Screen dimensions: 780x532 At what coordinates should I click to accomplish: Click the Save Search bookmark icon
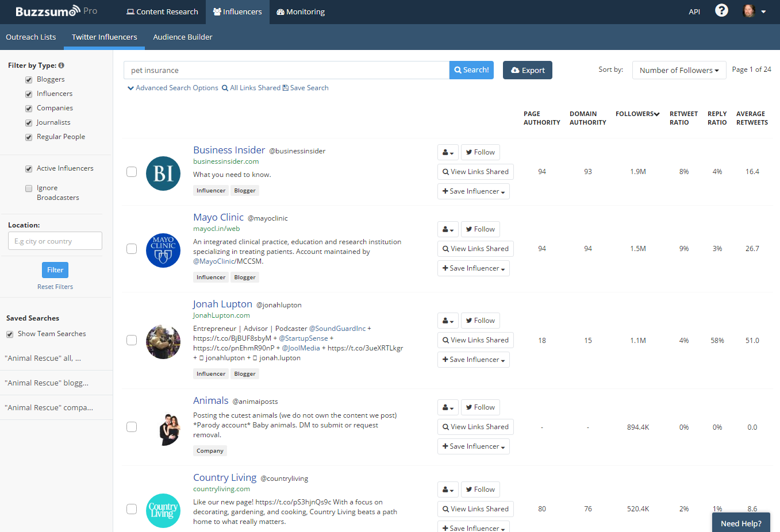point(285,88)
